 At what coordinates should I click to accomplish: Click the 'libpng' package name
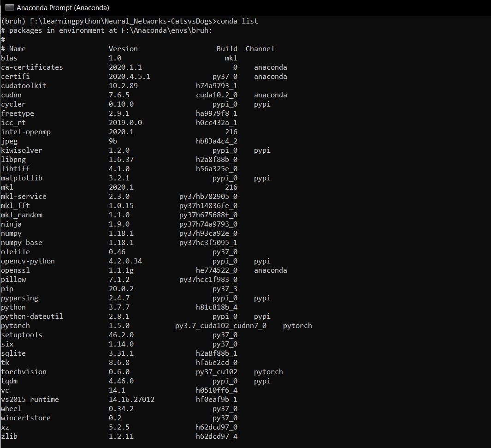coord(13,160)
